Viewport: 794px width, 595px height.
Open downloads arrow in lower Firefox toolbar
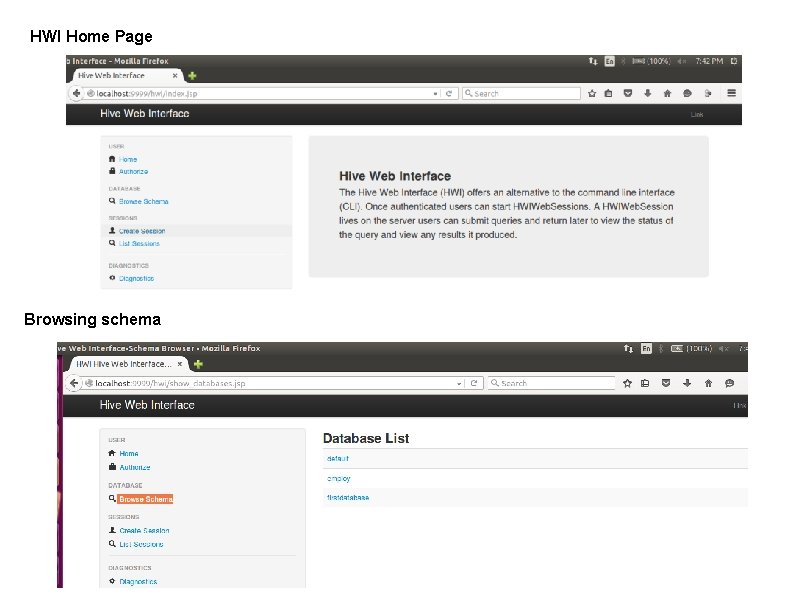click(x=687, y=383)
